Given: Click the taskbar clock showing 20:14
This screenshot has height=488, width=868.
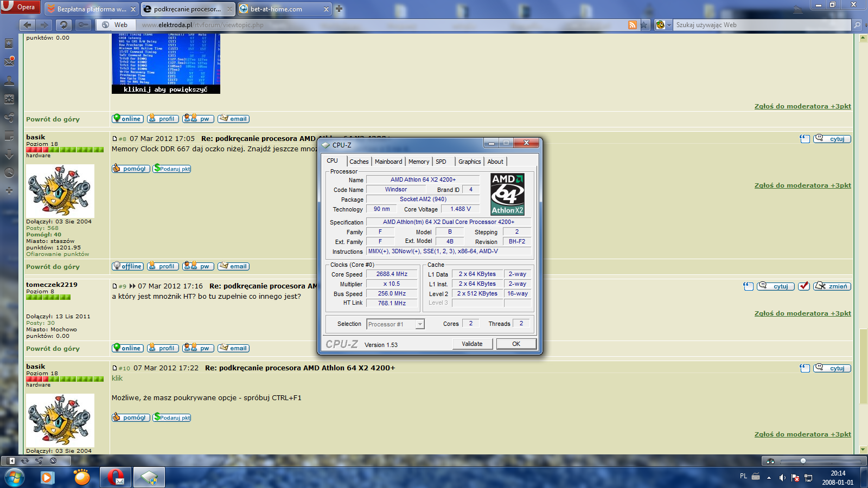Looking at the screenshot, I should point(838,478).
